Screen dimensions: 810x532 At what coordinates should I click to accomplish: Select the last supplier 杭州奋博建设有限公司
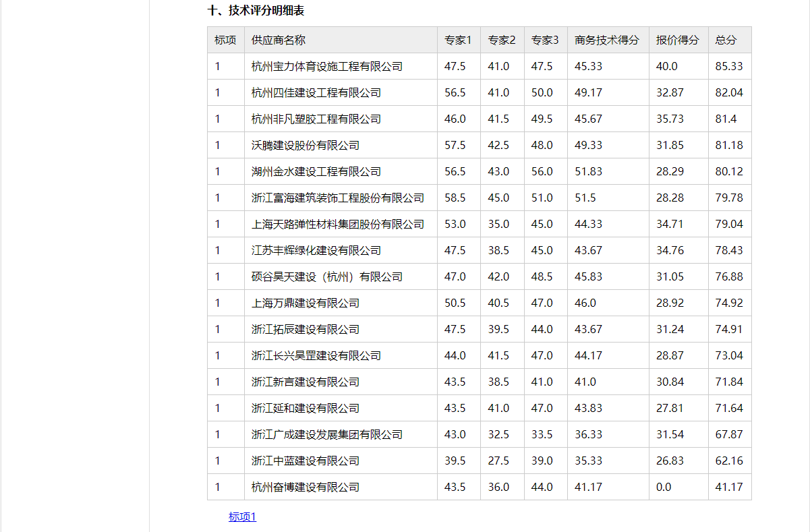(305, 487)
